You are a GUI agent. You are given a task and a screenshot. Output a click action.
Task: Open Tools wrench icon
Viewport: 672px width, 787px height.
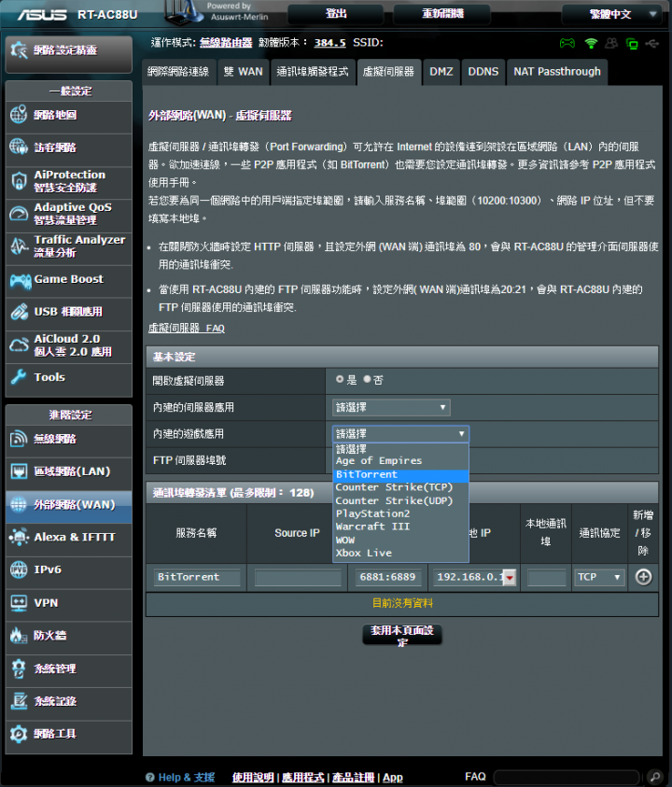point(19,376)
